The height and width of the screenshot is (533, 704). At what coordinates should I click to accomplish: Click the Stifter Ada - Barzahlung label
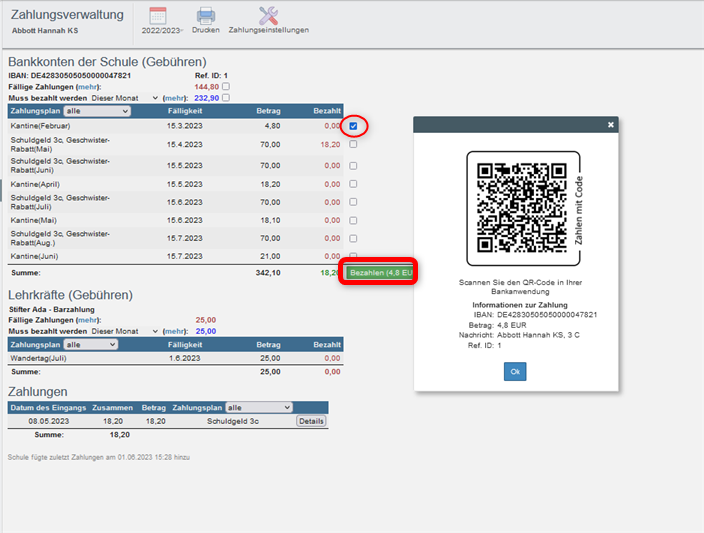52,309
